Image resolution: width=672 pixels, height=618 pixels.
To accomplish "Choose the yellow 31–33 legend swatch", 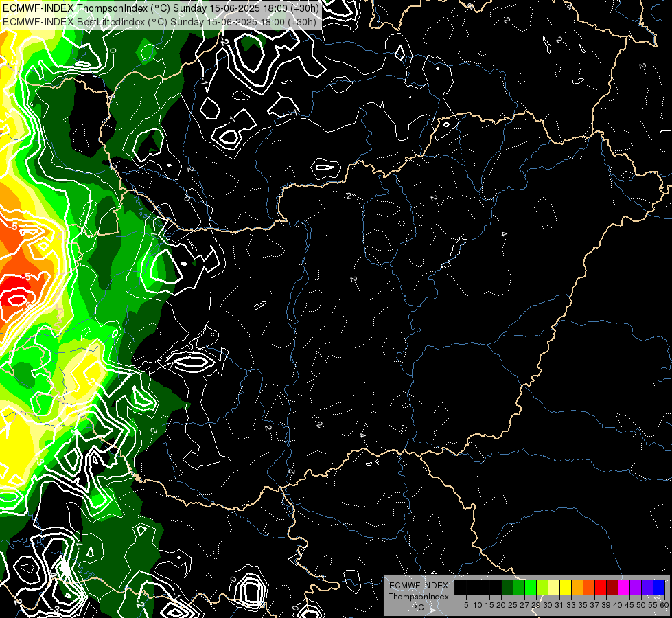I will pyautogui.click(x=566, y=587).
